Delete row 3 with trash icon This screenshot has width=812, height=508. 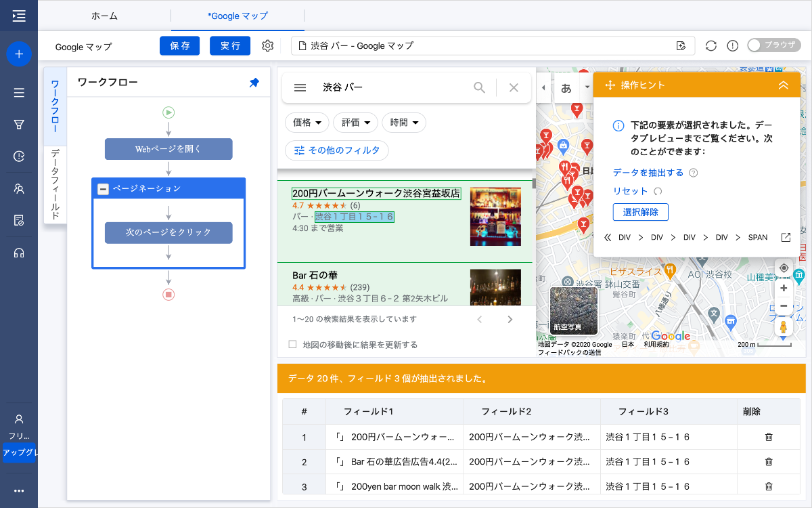pos(769,486)
